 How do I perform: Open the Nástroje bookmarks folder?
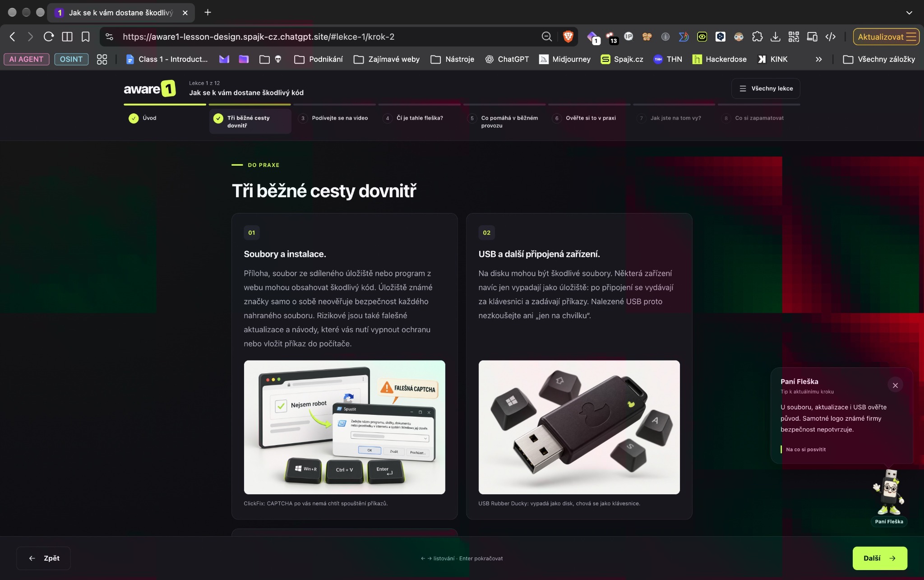[453, 59]
